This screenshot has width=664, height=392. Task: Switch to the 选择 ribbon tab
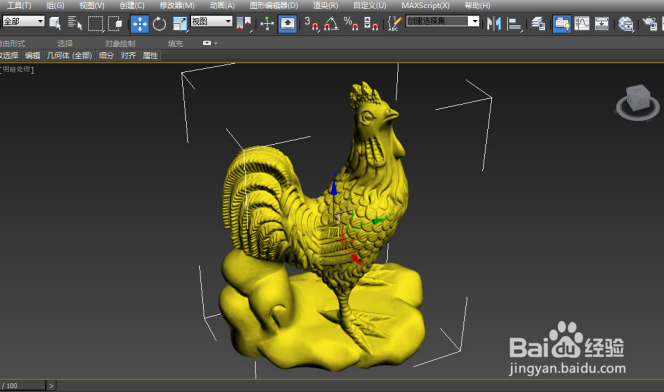65,44
